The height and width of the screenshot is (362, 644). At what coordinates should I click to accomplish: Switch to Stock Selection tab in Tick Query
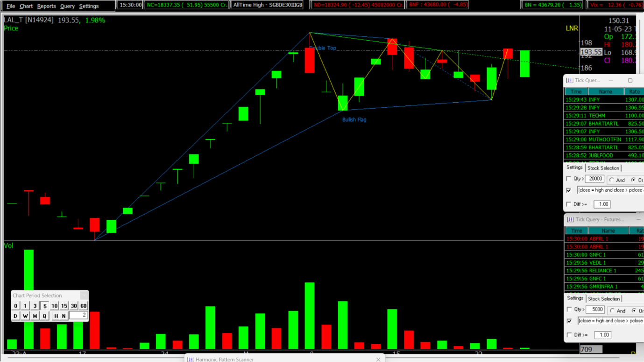[603, 168]
